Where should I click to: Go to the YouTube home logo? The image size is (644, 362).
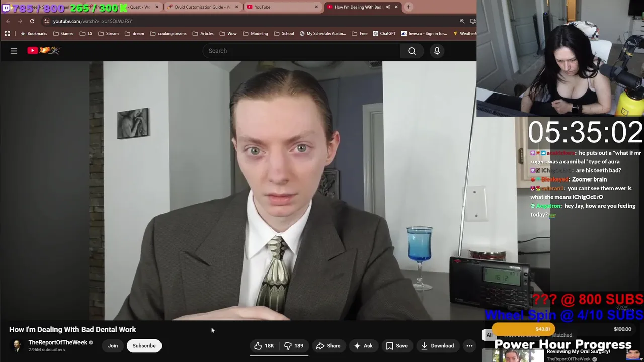(43, 50)
